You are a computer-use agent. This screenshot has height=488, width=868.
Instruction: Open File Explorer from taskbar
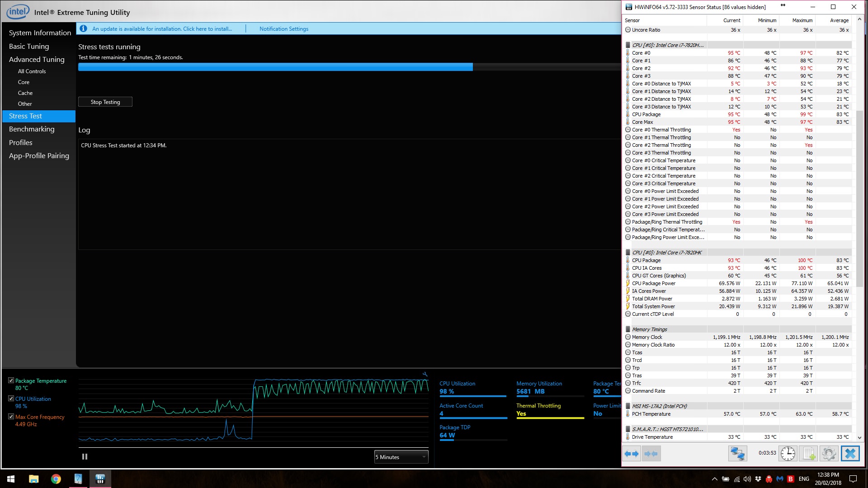click(33, 479)
